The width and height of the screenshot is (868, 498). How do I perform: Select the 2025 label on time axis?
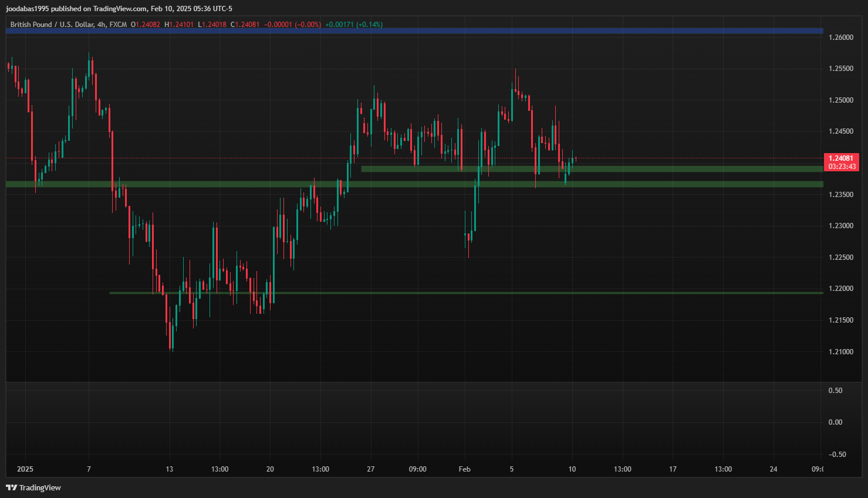tap(25, 469)
